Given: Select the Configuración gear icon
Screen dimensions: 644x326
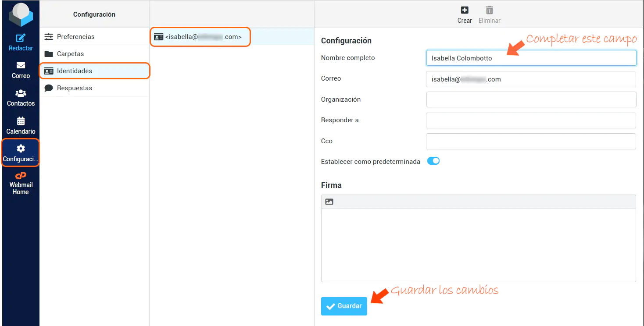Looking at the screenshot, I should click(x=20, y=149).
